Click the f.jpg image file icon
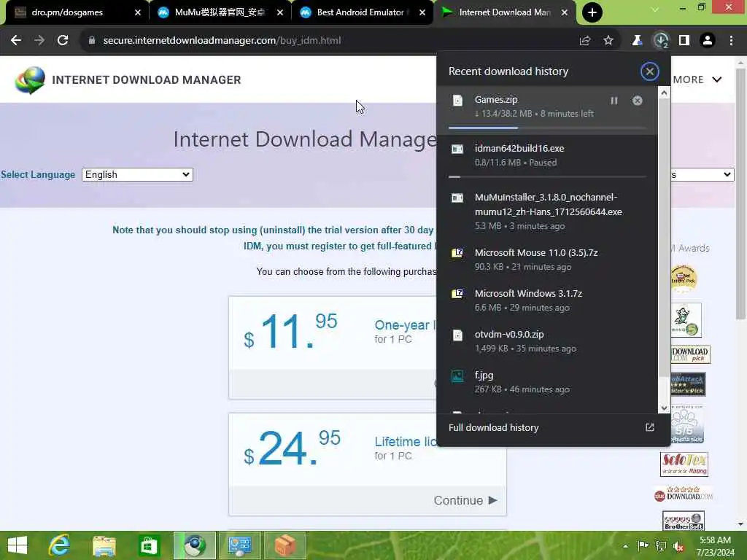The height and width of the screenshot is (560, 747). tap(457, 376)
